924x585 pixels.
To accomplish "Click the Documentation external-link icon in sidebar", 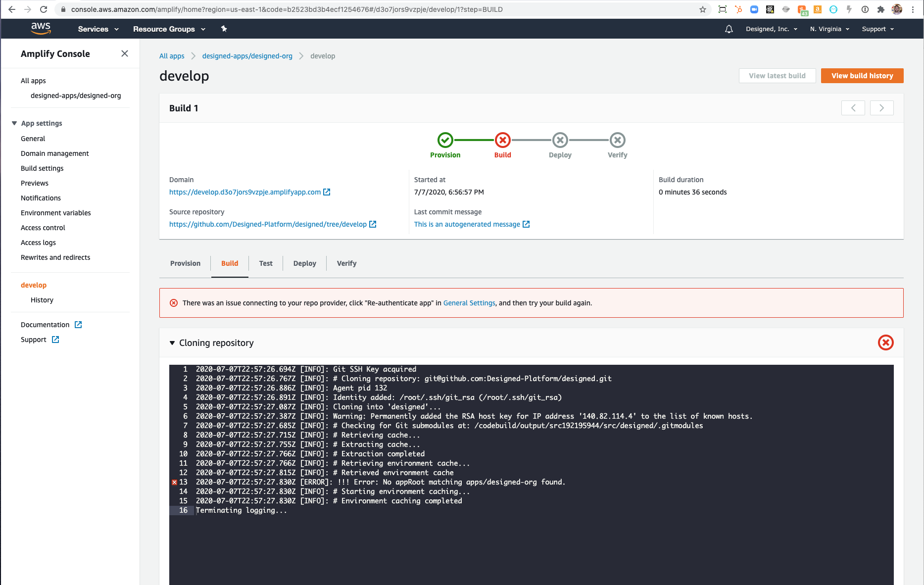I will coord(78,324).
